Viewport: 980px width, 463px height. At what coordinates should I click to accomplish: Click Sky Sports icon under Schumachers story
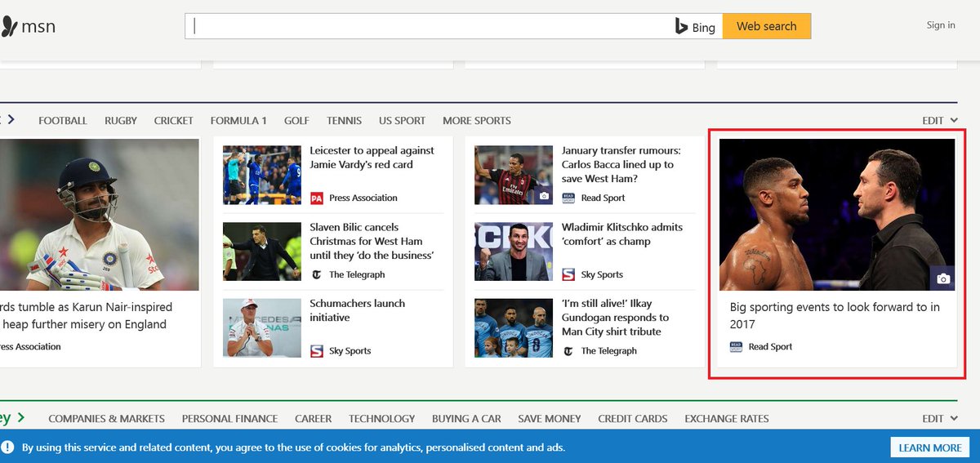(x=317, y=351)
